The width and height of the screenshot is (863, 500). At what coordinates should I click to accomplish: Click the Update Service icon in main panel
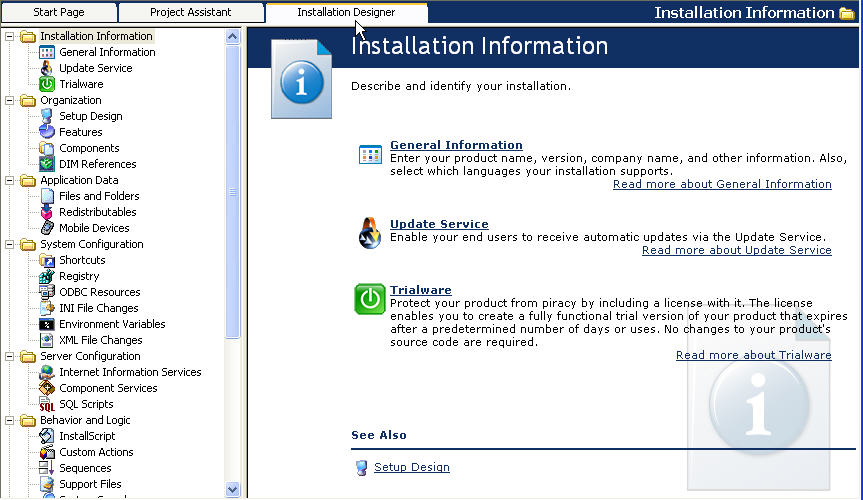coord(370,232)
